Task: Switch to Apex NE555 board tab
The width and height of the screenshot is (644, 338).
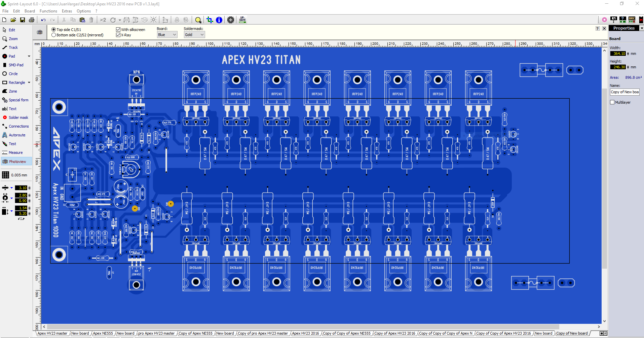Action: coord(103,333)
